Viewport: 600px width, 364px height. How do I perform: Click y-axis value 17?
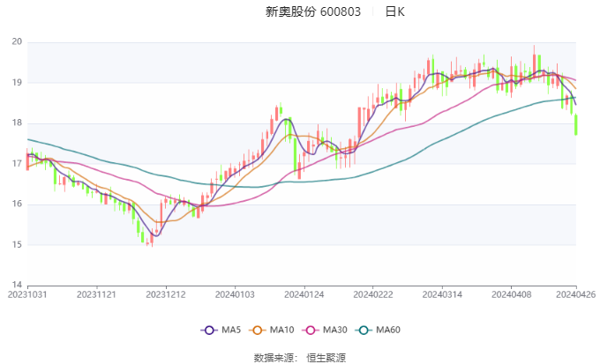[17, 164]
